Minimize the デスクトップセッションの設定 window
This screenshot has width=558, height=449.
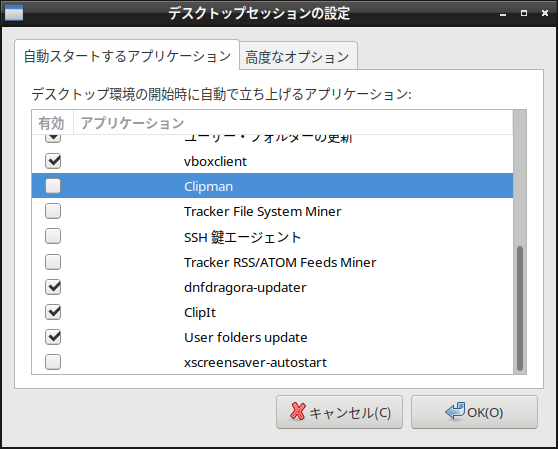pos(503,14)
